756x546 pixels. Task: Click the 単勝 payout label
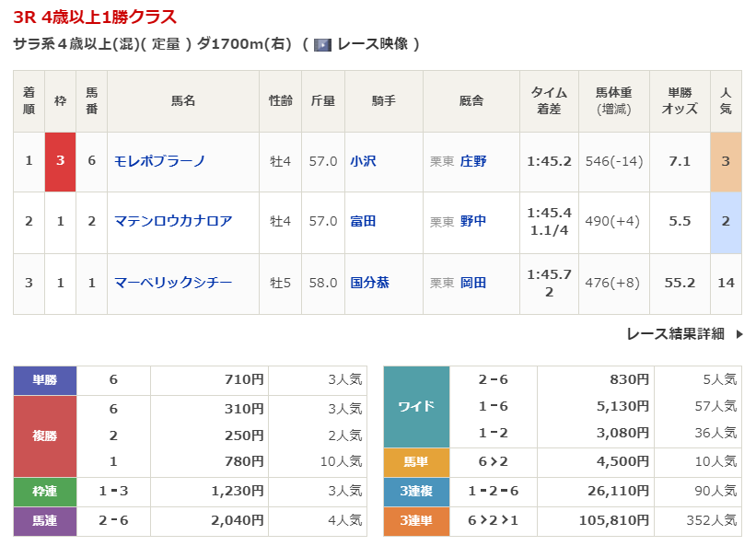[x=45, y=379]
